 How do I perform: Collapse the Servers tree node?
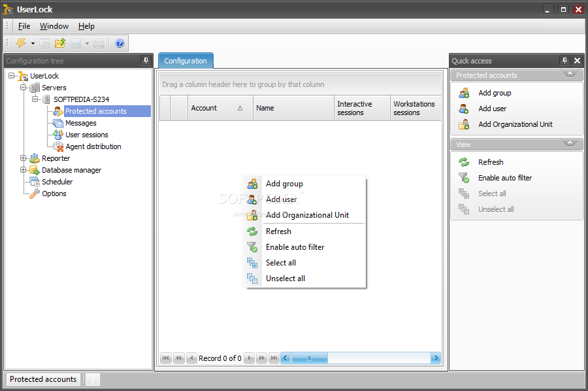(x=24, y=88)
